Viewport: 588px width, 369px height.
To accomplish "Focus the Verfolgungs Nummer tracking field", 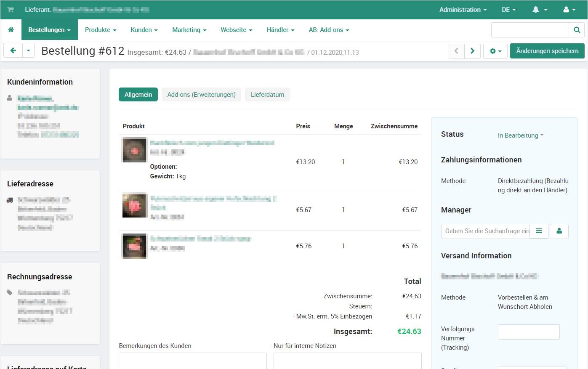I will 529,332.
